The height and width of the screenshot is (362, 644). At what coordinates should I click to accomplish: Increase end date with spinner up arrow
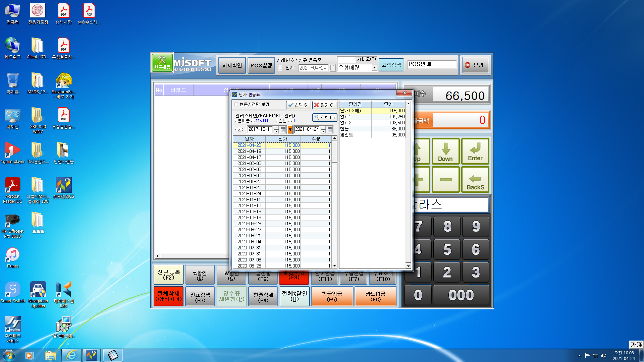pyautogui.click(x=323, y=128)
